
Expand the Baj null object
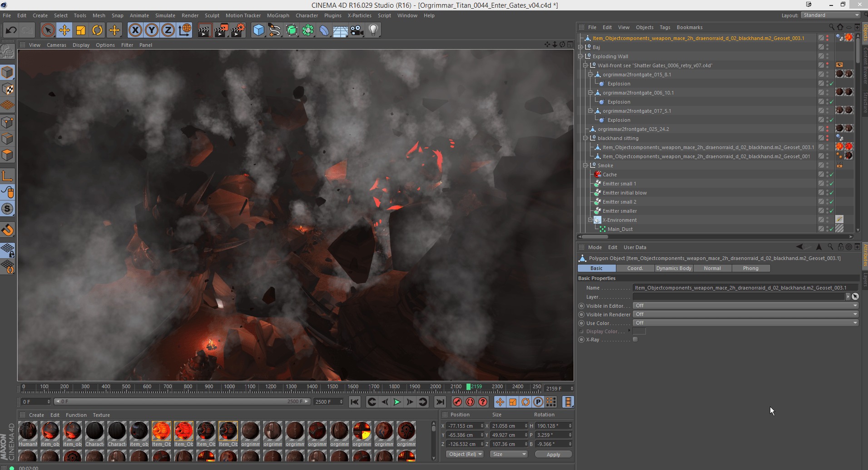580,47
